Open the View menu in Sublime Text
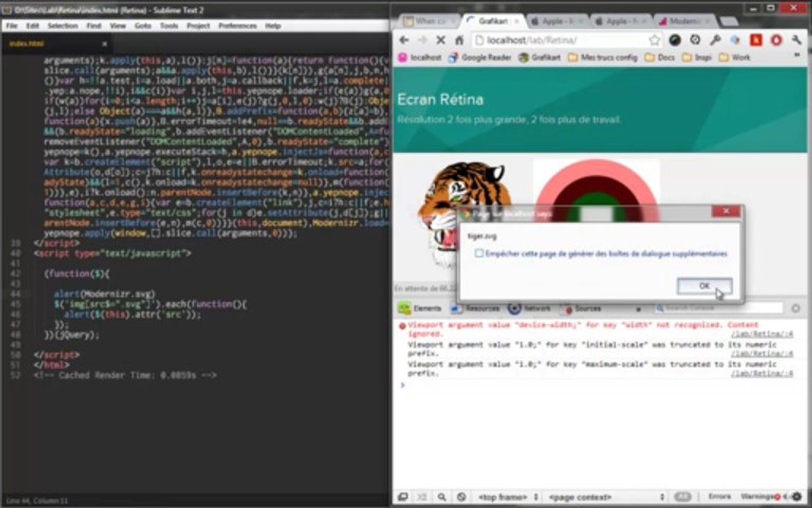Viewport: 812px width, 508px height. [118, 25]
